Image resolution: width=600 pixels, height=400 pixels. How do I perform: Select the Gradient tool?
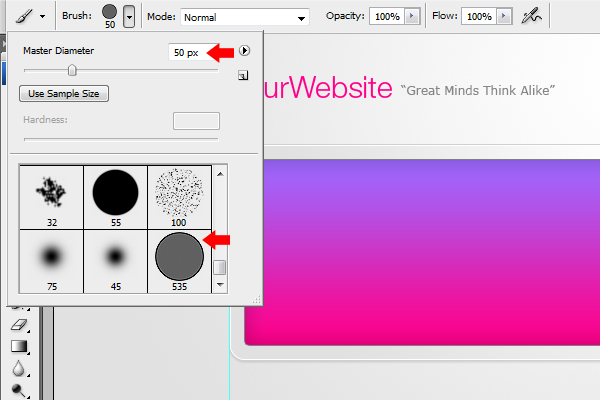click(19, 346)
